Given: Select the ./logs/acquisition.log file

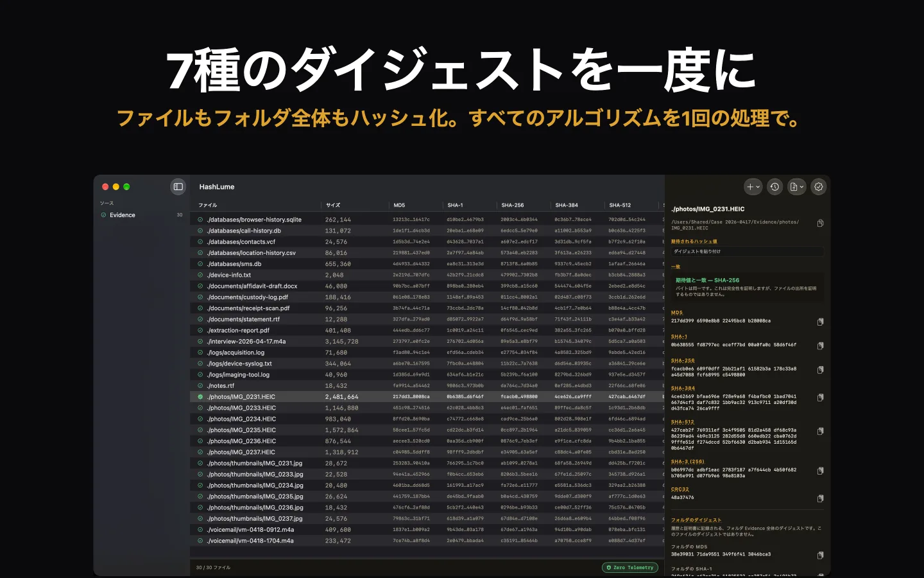Looking at the screenshot, I should [x=427, y=353].
